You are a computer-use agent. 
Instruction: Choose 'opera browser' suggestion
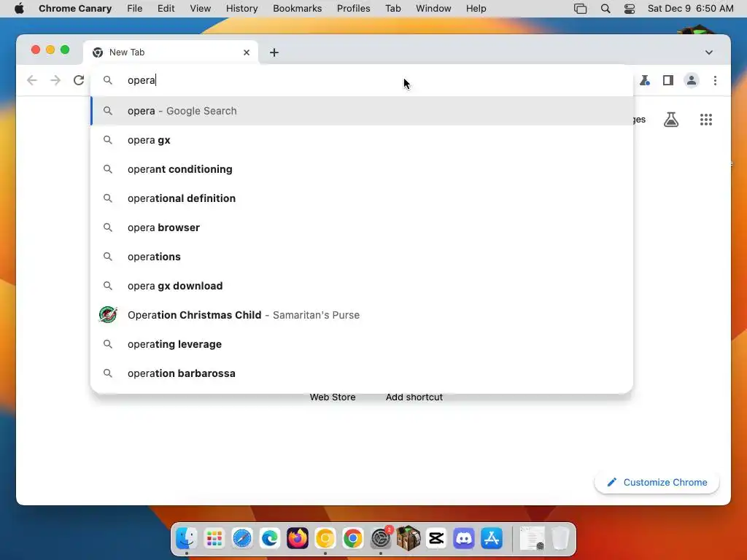tap(362, 227)
